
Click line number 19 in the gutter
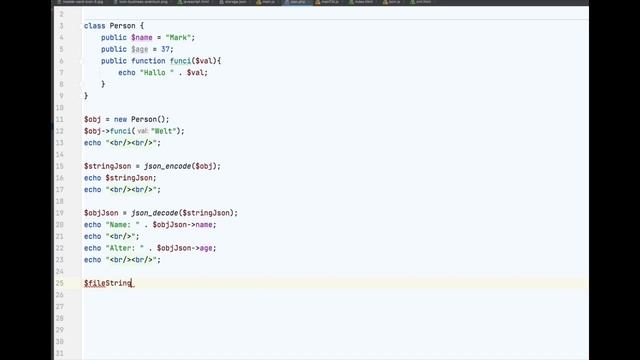[x=60, y=213]
